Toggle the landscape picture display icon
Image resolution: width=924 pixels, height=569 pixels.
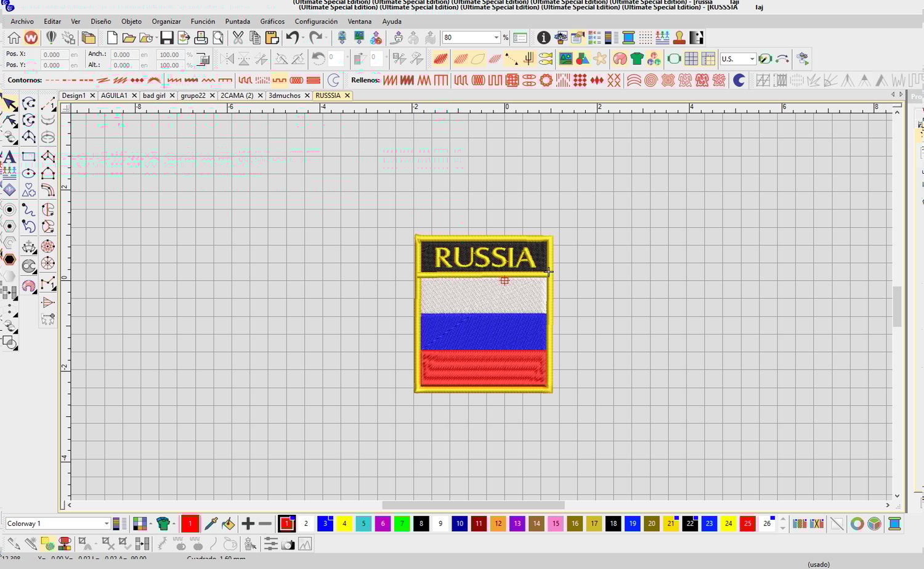565,59
